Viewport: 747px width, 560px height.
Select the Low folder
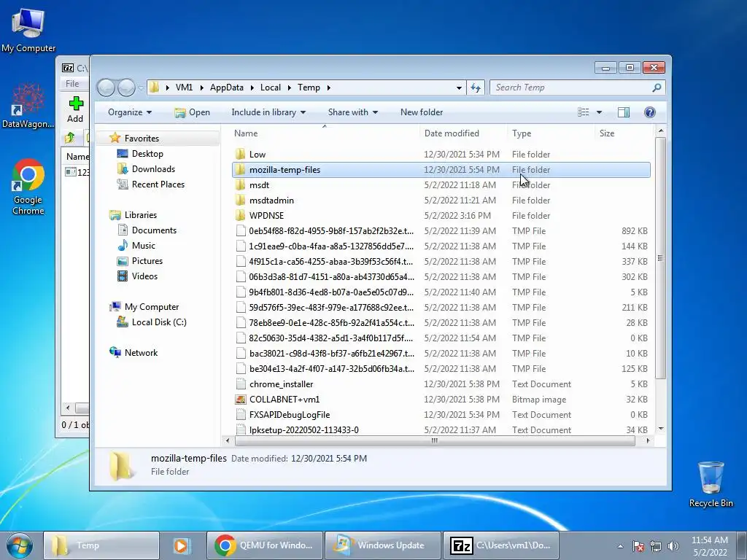coord(441,155)
